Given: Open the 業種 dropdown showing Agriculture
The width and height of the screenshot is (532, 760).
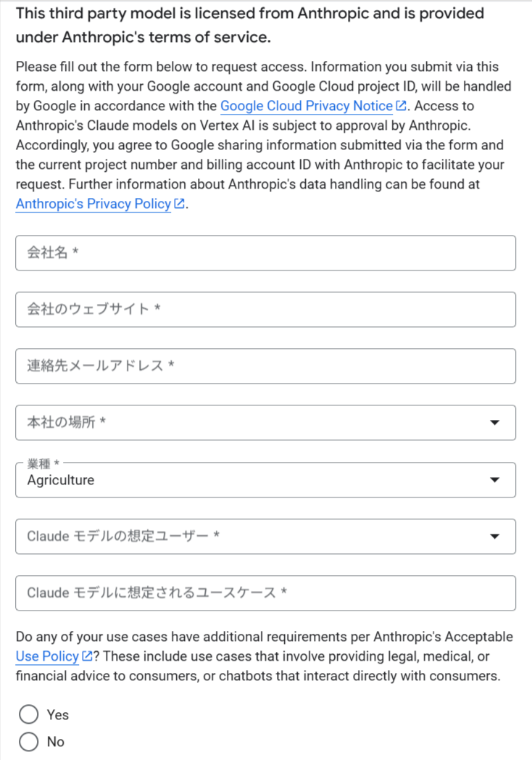Looking at the screenshot, I should (x=246, y=480).
